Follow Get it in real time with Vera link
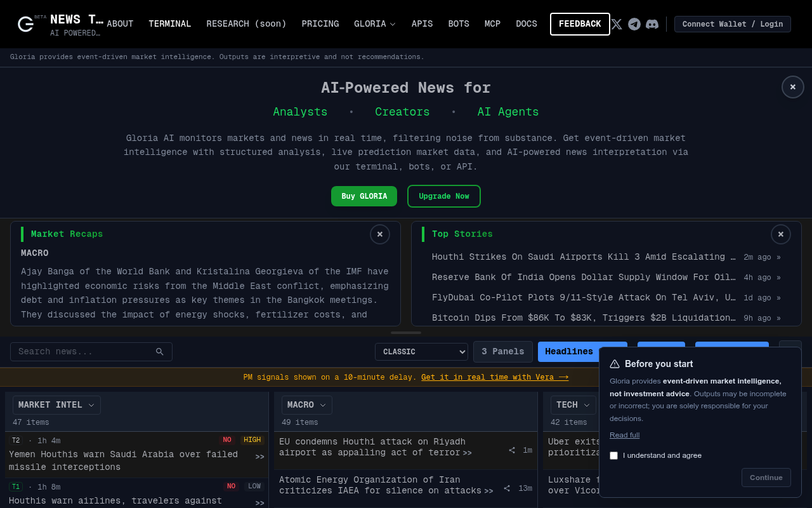Screen dimensions: 812x508 (495, 377)
